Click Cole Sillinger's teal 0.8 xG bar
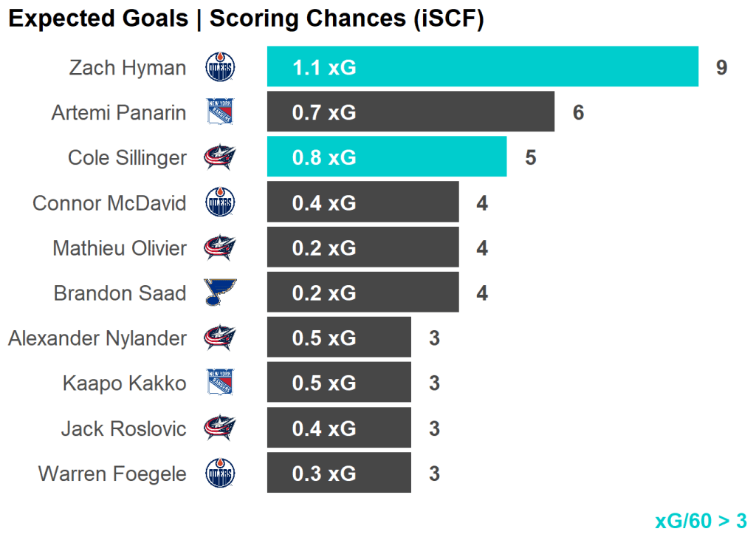 click(x=386, y=157)
